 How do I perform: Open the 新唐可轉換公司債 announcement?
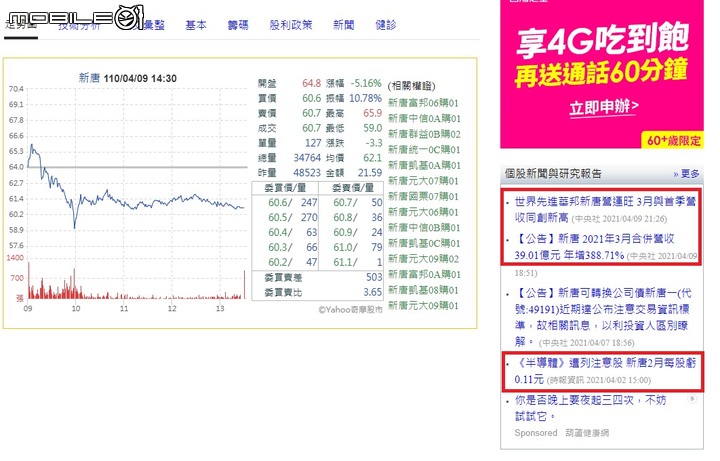pos(603,317)
